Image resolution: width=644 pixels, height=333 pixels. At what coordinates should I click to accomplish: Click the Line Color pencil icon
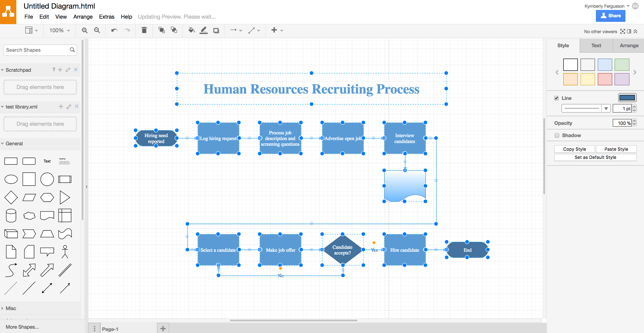click(204, 30)
